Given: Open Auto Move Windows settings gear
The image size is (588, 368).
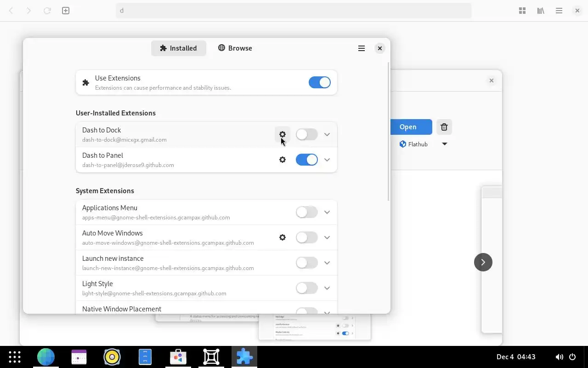Looking at the screenshot, I should point(283,237).
